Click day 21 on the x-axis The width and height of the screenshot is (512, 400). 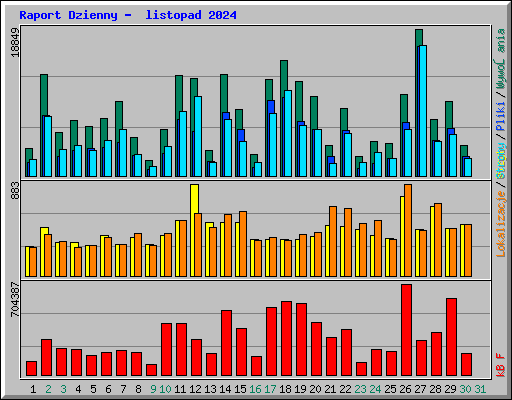click(330, 389)
